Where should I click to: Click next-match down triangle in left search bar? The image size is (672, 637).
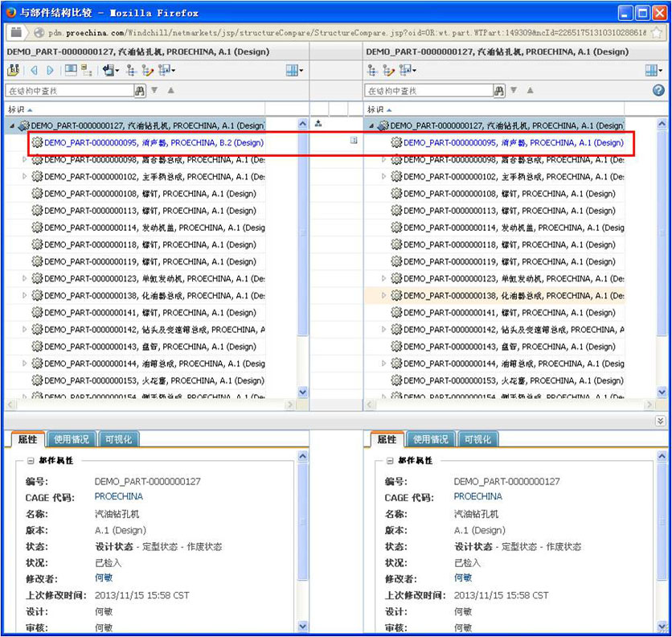pyautogui.click(x=154, y=90)
